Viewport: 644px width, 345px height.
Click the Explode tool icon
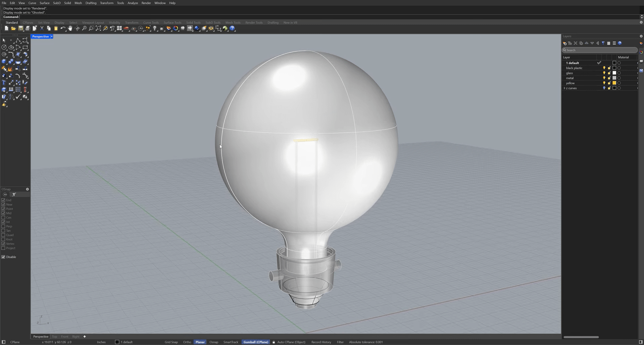tap(11, 68)
